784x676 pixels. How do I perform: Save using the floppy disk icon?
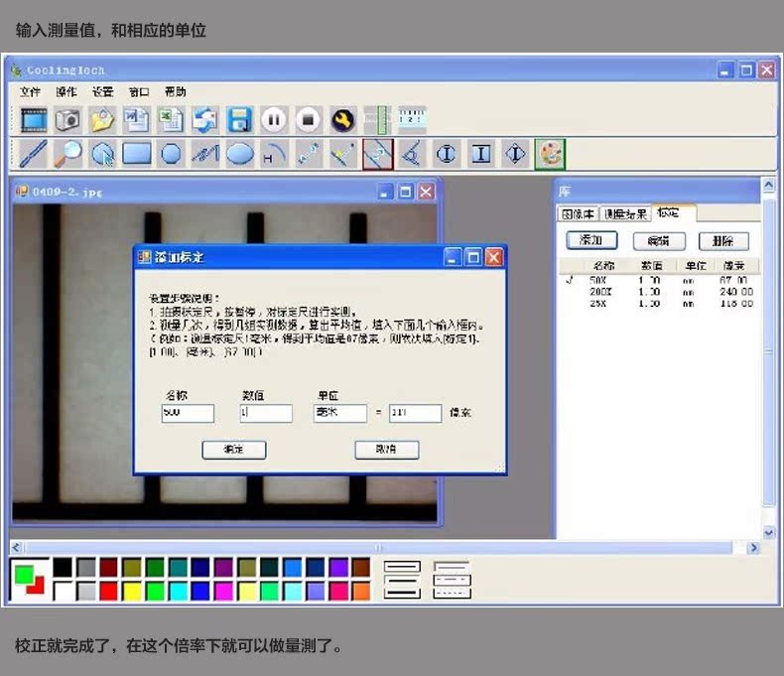pos(239,121)
